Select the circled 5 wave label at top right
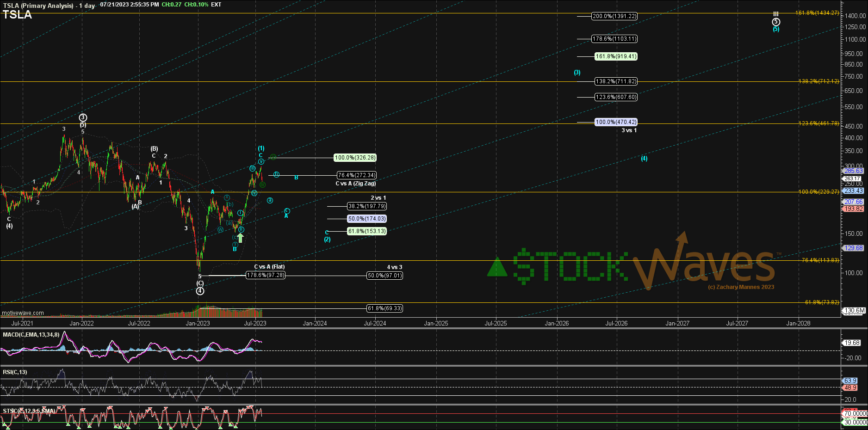Screen dimensions: 868x430 (776, 22)
